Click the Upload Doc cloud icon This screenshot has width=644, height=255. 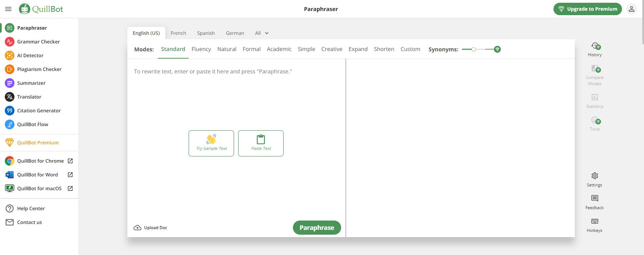point(137,228)
